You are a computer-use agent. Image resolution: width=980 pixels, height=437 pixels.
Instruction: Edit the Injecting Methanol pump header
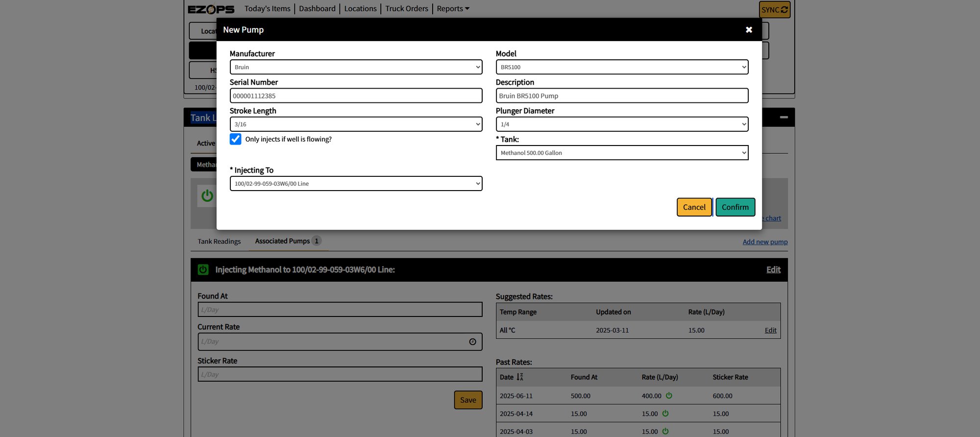[773, 270]
